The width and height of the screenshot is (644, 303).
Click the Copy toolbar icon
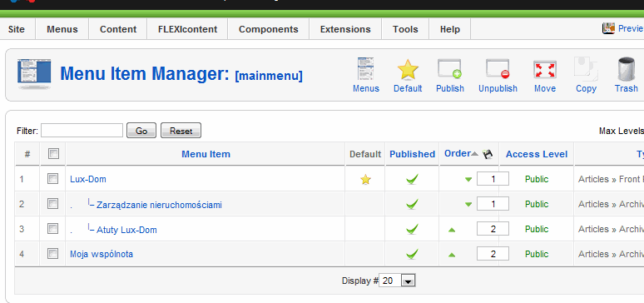(586, 68)
